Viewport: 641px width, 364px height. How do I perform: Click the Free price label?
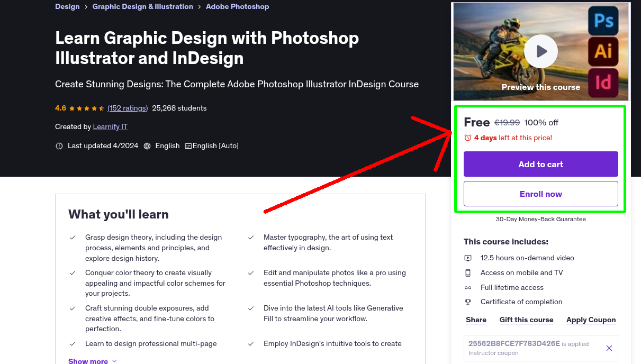click(477, 122)
